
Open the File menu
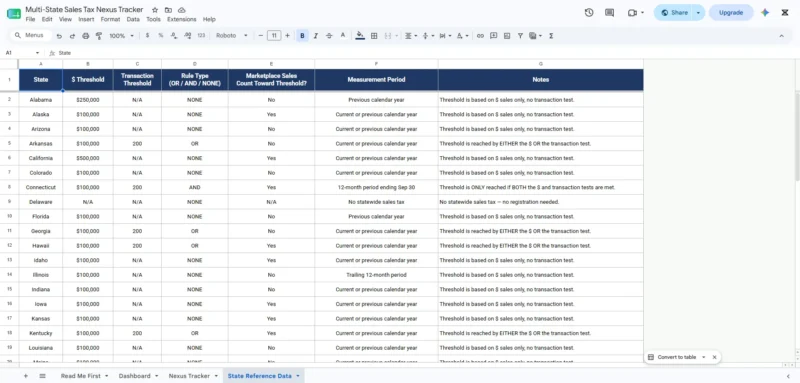coord(30,19)
